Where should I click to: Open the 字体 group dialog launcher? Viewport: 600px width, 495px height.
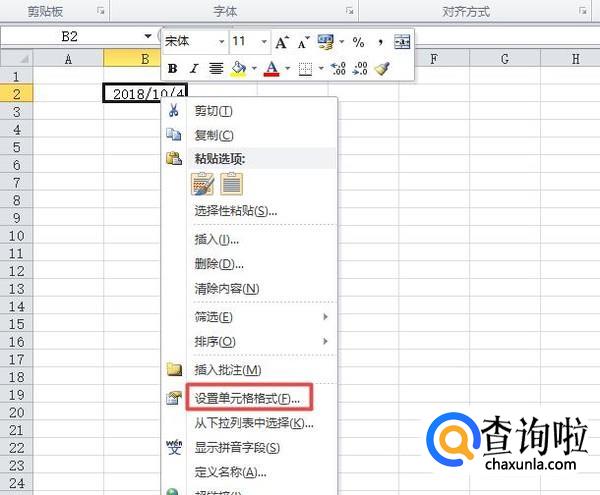[x=349, y=11]
